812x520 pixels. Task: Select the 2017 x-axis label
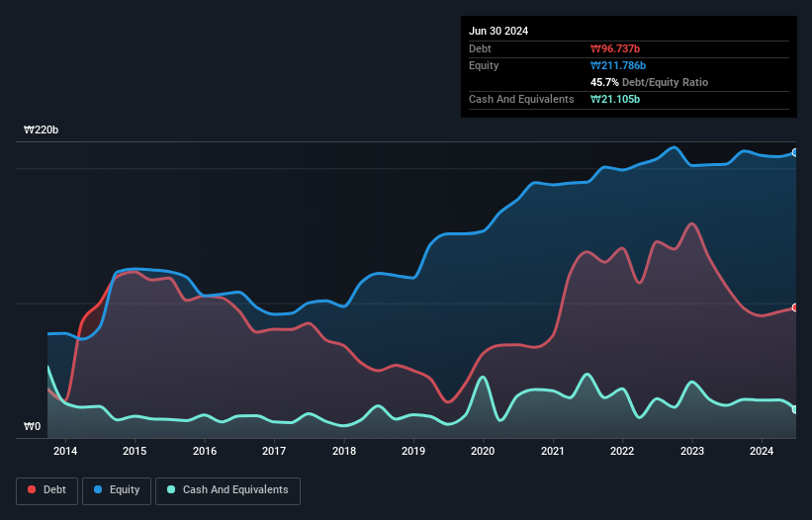click(x=274, y=451)
